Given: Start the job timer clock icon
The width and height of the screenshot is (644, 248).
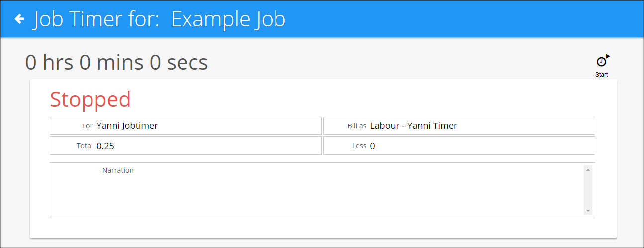Looking at the screenshot, I should [x=602, y=60].
